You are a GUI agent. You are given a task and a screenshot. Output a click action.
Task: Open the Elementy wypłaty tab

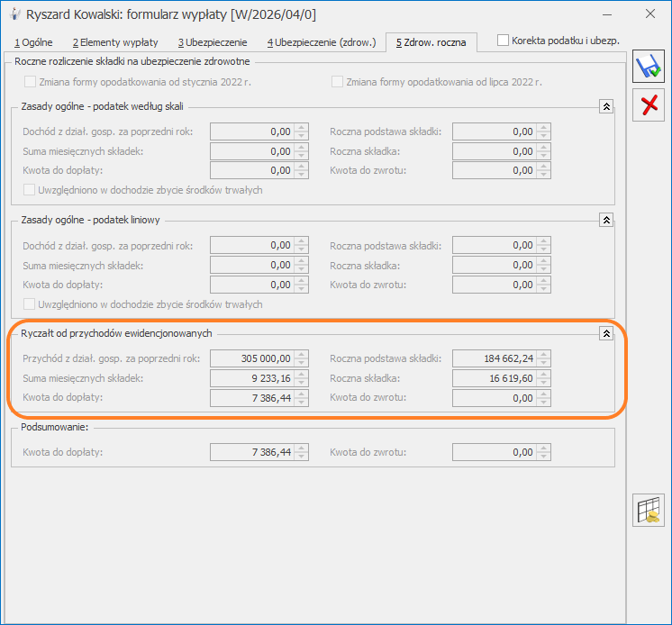(114, 42)
